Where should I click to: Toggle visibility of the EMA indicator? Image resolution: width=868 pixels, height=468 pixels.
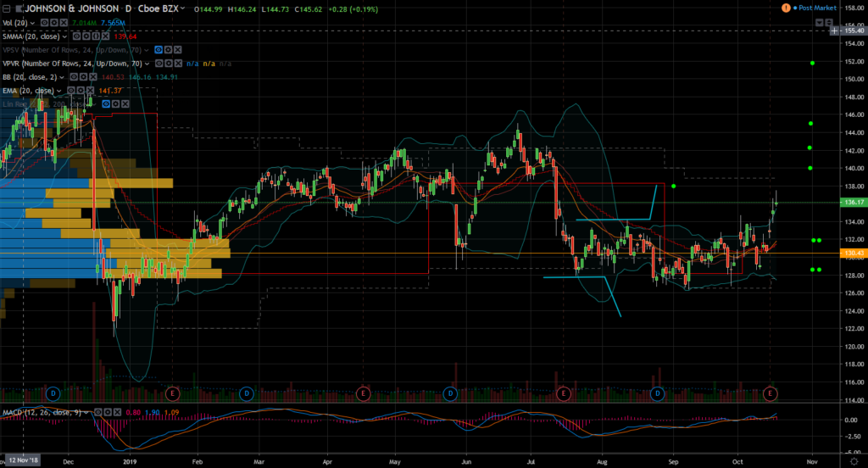tap(71, 90)
